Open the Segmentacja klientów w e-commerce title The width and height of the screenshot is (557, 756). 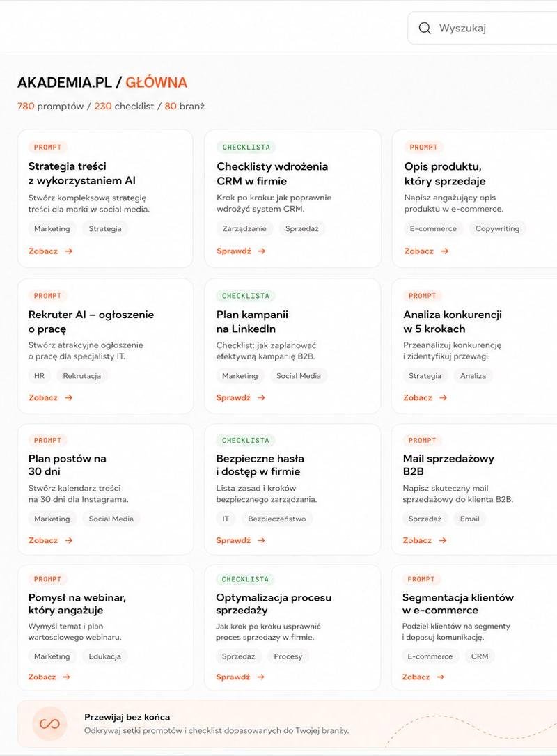pyautogui.click(x=457, y=604)
